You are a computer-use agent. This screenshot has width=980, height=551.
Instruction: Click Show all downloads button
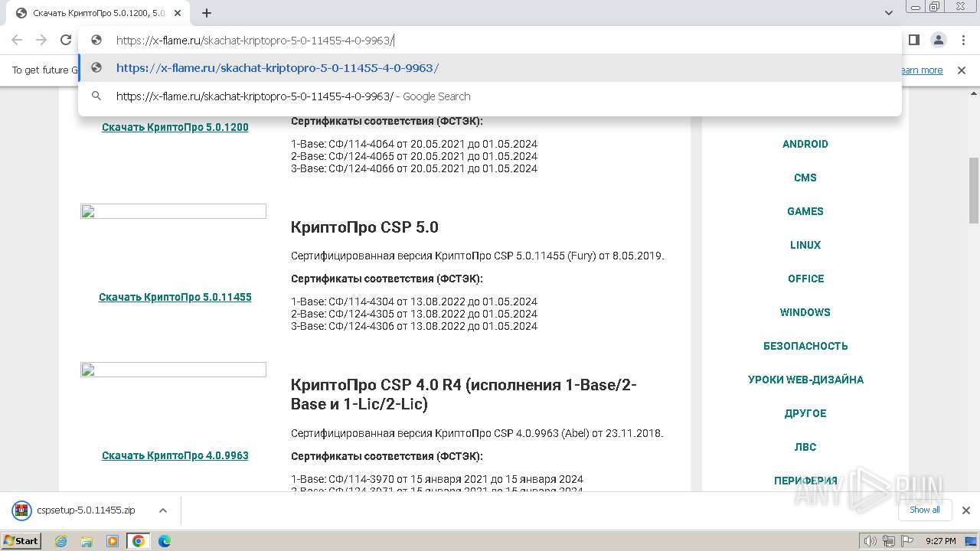(924, 510)
